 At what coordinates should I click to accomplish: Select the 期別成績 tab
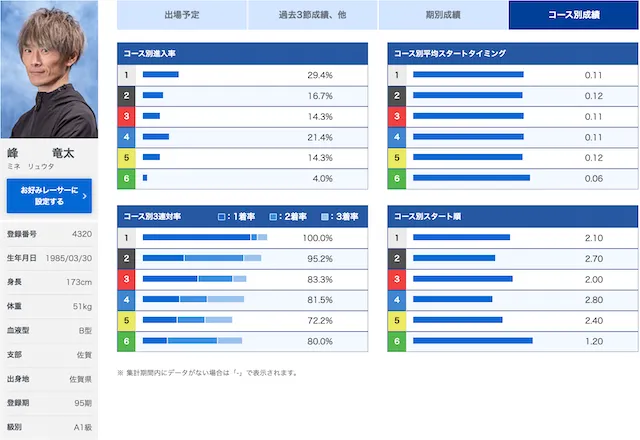tap(443, 15)
